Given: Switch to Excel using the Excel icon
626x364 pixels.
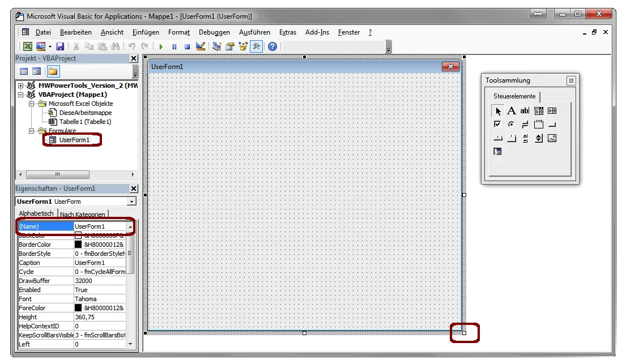Looking at the screenshot, I should (27, 46).
